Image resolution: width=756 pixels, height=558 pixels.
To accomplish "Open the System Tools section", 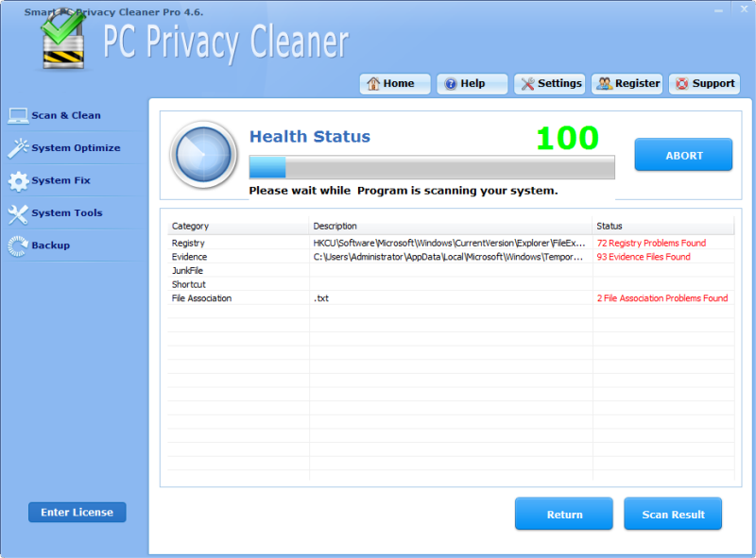I will click(19, 212).
